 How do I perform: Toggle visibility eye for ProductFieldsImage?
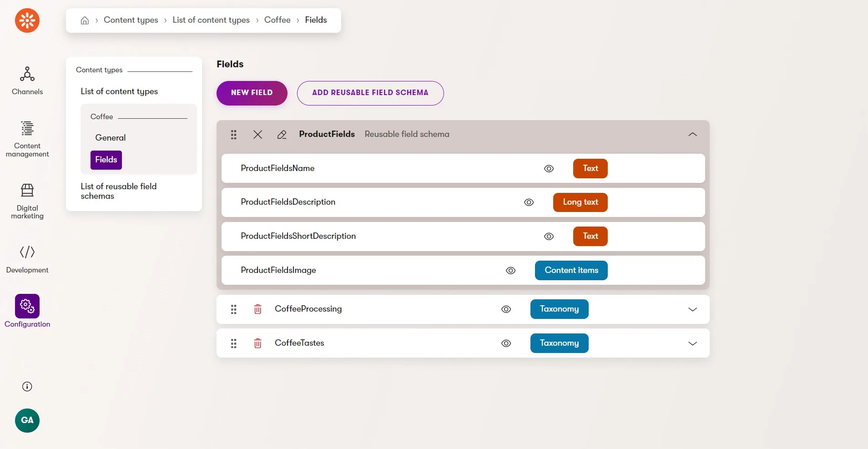point(511,271)
